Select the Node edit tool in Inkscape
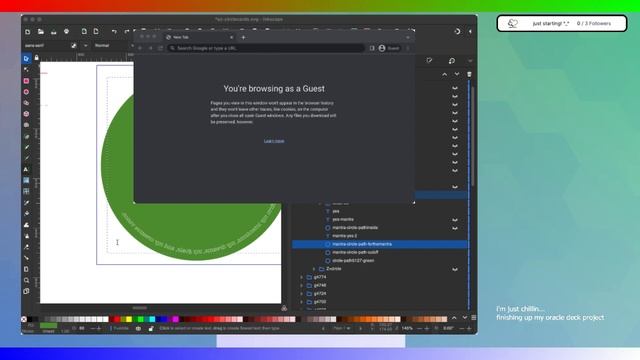Image resolution: width=640 pixels, height=360 pixels. click(x=26, y=70)
